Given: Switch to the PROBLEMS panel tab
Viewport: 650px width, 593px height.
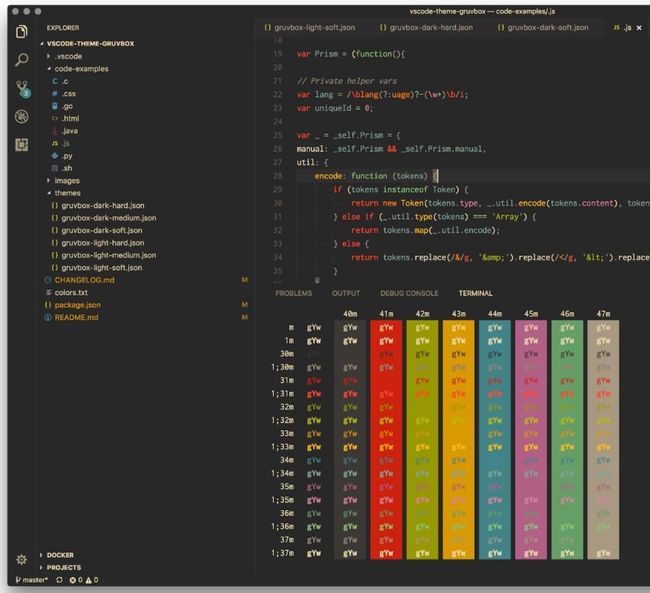Looking at the screenshot, I should [293, 293].
